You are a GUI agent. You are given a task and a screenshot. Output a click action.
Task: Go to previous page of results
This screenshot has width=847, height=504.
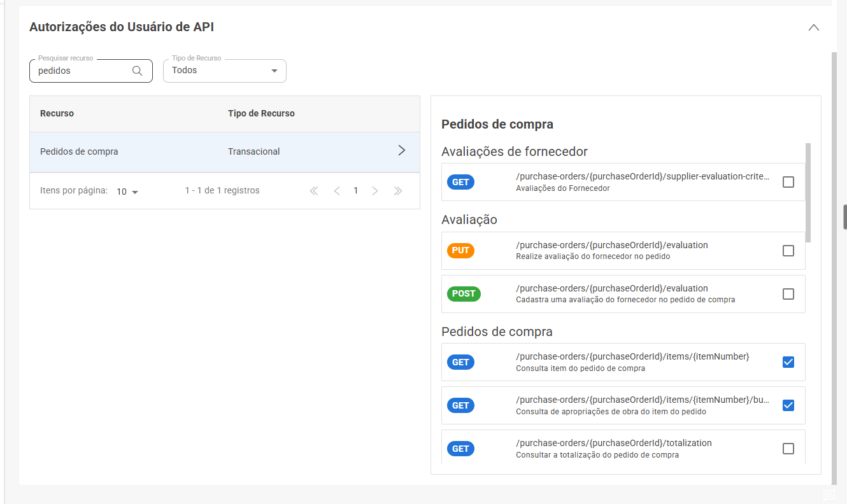(x=337, y=191)
